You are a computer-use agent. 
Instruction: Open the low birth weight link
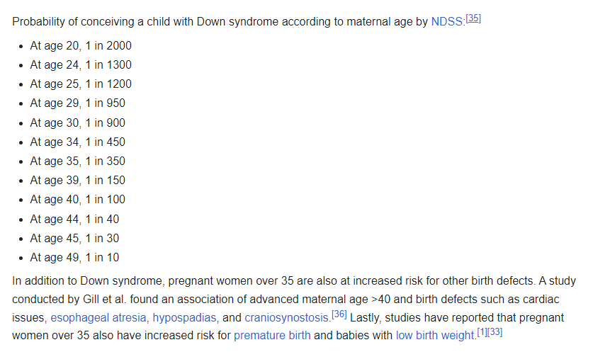pos(435,335)
